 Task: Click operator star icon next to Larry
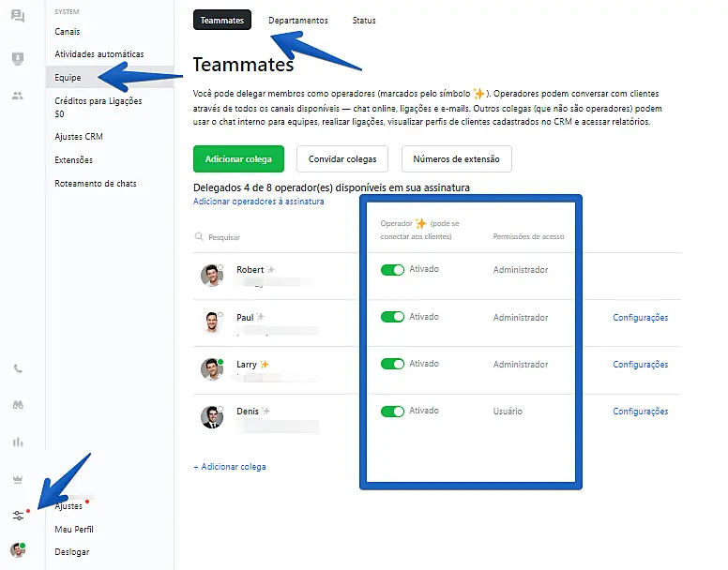point(265,364)
